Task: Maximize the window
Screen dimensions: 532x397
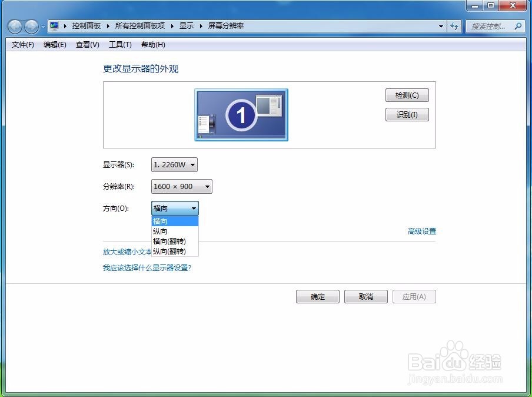Action: 491,5
